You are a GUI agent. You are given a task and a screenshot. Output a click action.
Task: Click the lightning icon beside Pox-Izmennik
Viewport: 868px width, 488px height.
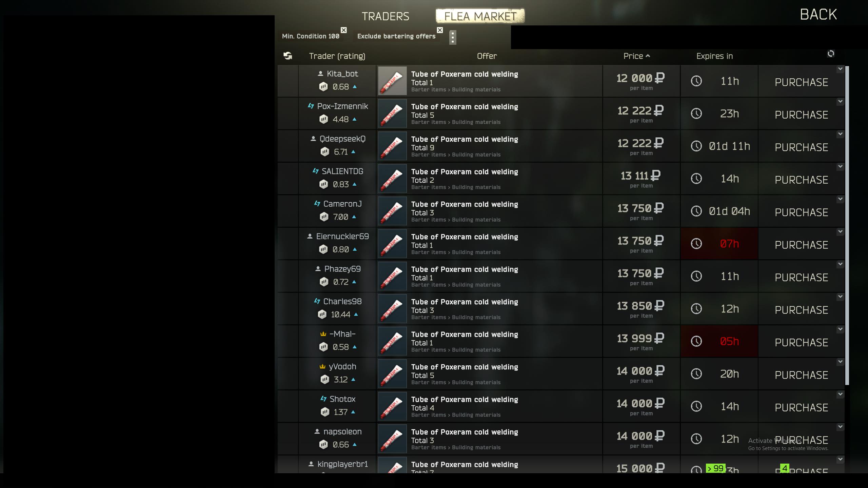point(311,106)
